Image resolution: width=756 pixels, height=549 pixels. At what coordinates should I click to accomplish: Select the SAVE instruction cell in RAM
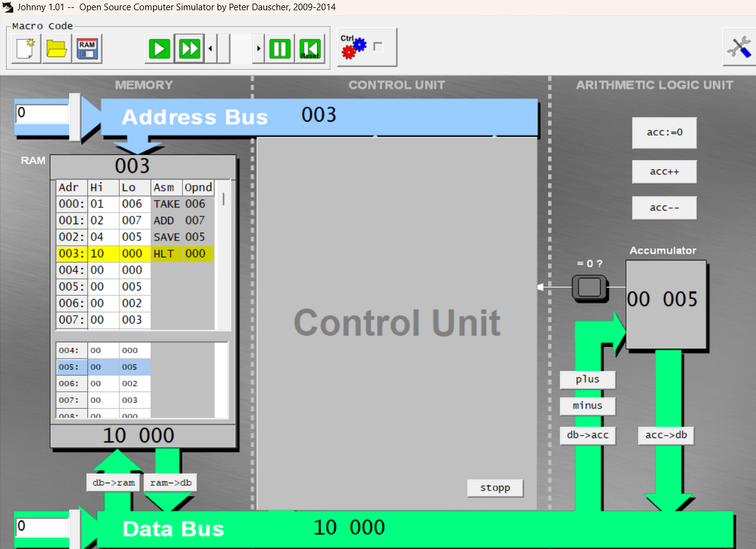pos(167,237)
